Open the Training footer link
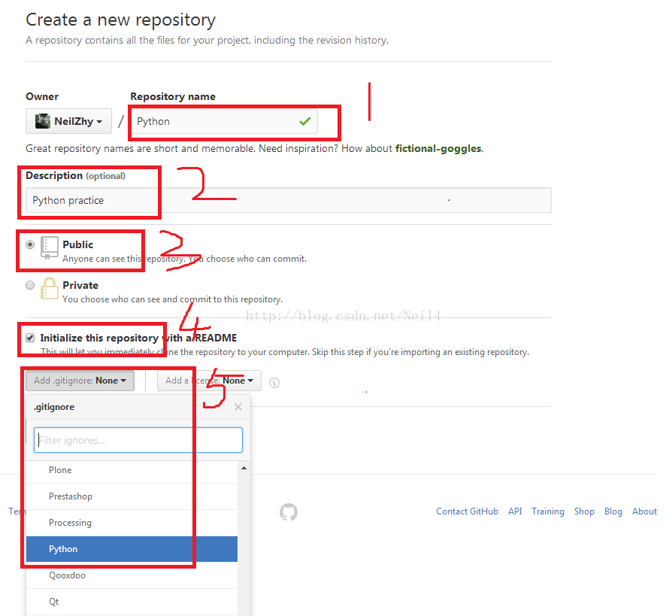This screenshot has width=672, height=616. click(548, 511)
